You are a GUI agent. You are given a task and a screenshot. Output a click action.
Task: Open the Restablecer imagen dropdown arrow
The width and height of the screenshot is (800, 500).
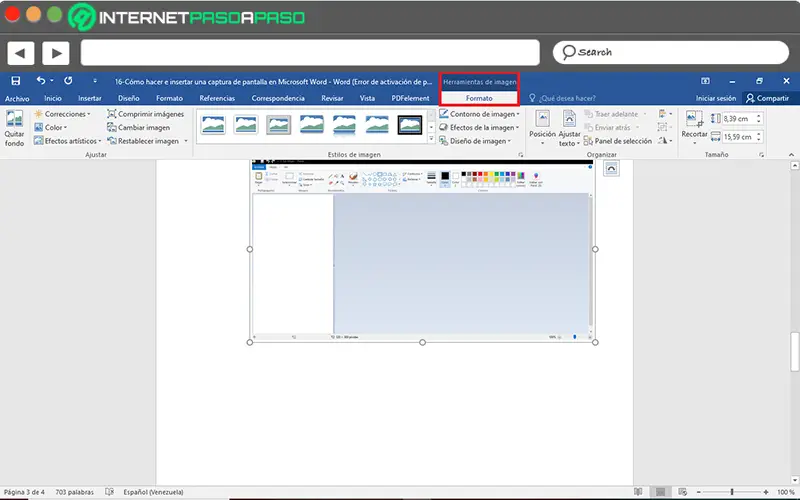click(186, 141)
